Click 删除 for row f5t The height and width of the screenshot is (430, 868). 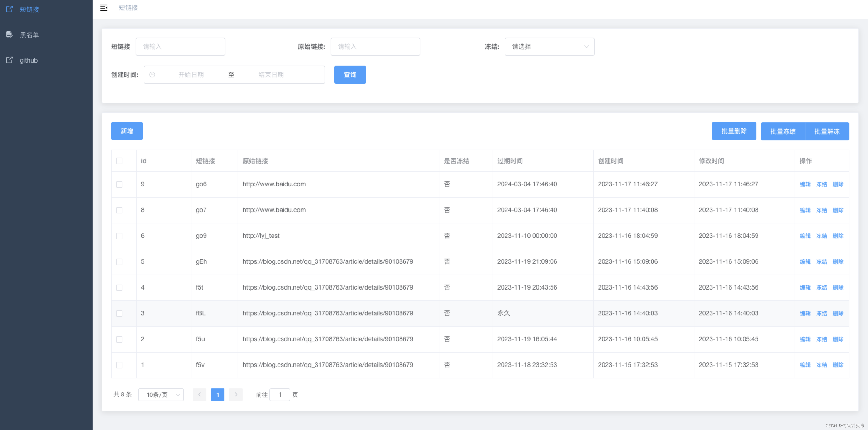(x=838, y=287)
